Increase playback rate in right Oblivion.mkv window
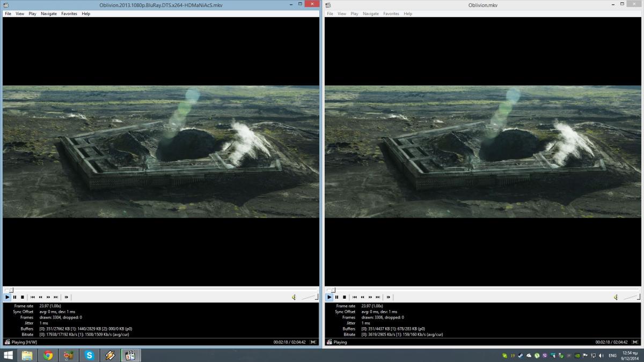This screenshot has height=362, width=644. tap(370, 297)
